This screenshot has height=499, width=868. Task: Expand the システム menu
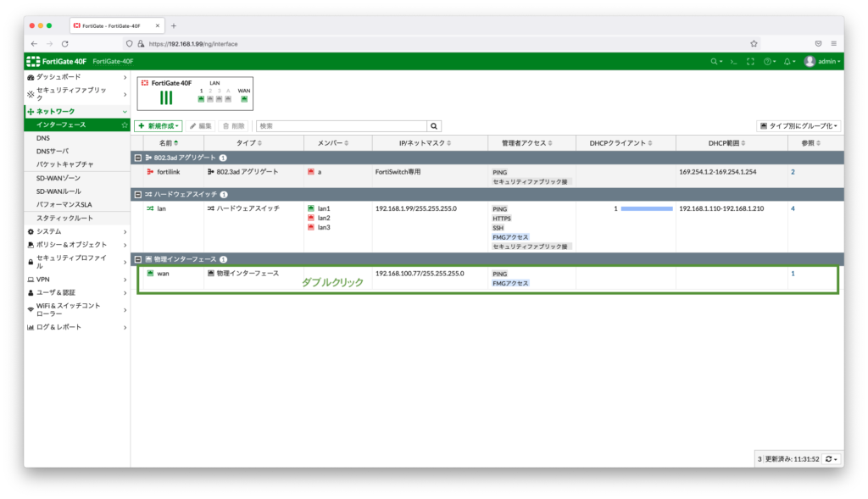click(x=76, y=231)
